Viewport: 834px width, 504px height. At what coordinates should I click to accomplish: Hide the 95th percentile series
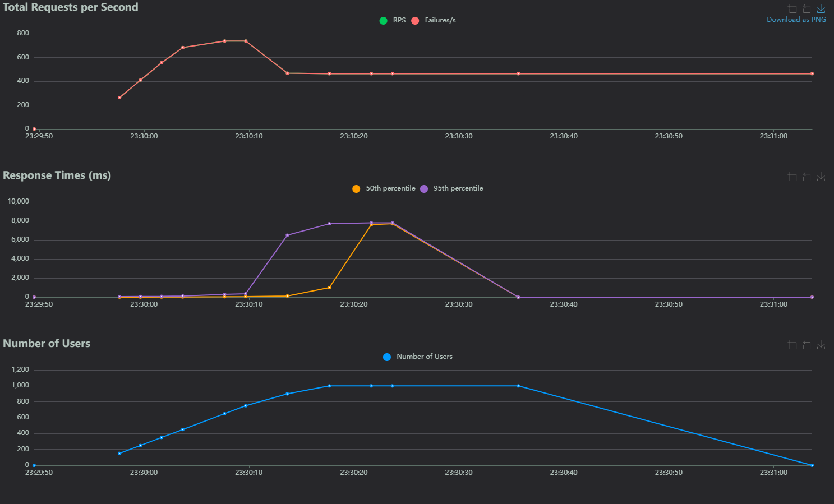[x=451, y=188]
